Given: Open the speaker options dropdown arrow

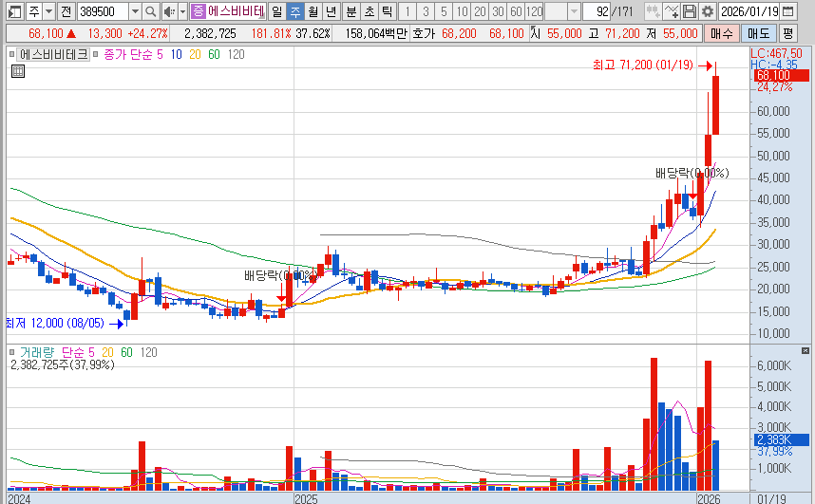Looking at the screenshot, I should pyautogui.click(x=183, y=10).
